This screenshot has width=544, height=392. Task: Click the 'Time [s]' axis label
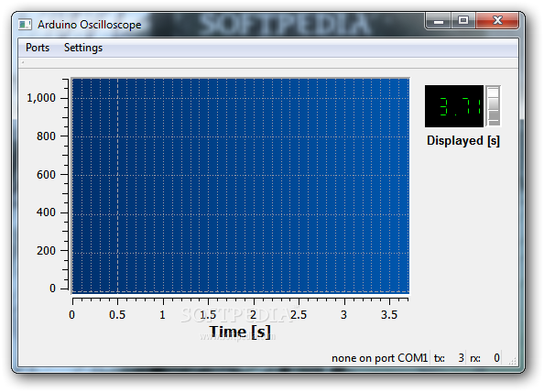[x=240, y=332]
